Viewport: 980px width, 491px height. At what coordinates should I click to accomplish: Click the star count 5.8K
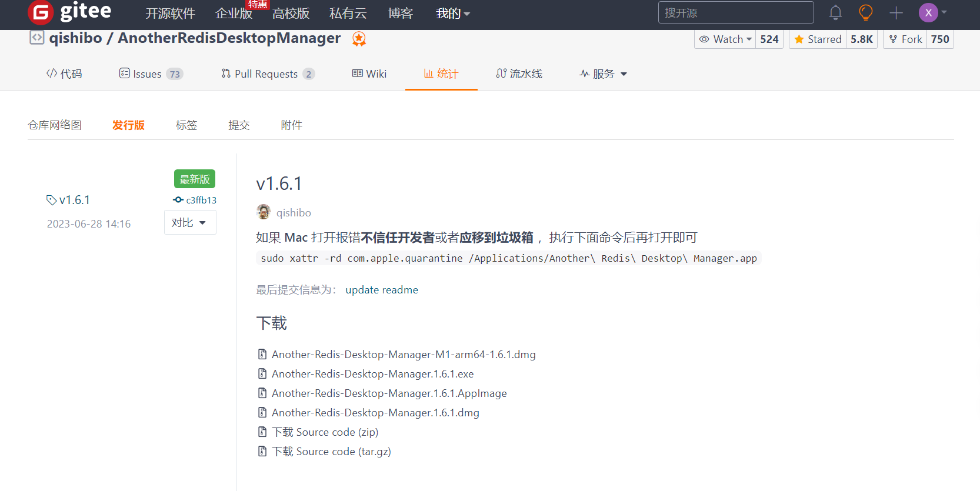[862, 39]
